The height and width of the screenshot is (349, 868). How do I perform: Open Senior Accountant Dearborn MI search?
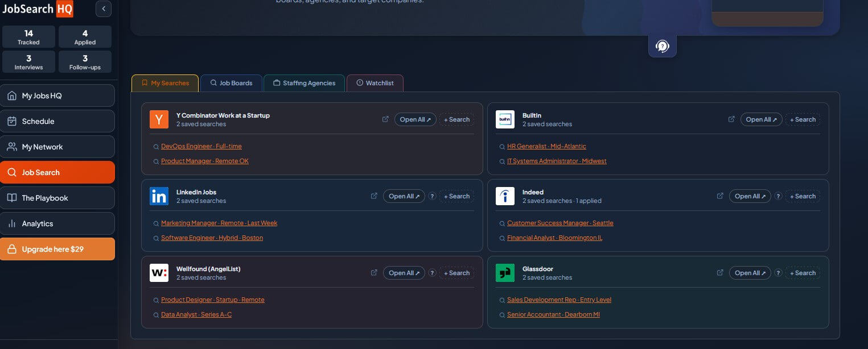click(553, 314)
